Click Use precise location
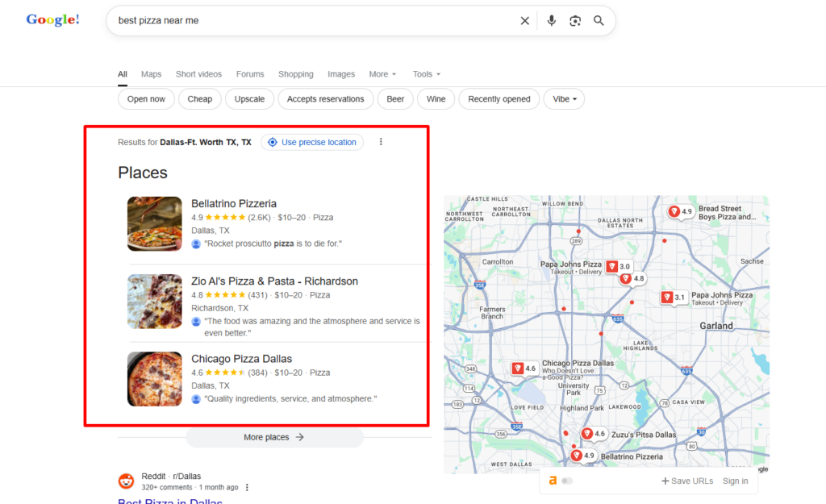826x504 pixels. [x=312, y=142]
